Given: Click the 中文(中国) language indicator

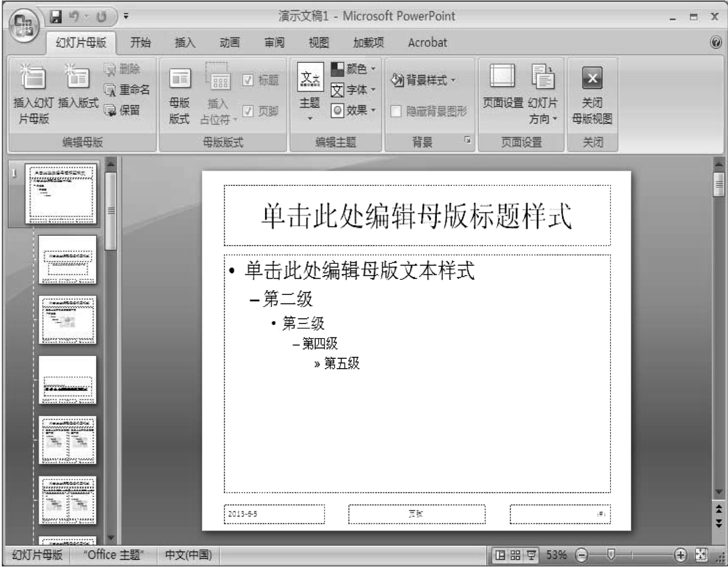Looking at the screenshot, I should coord(188,555).
